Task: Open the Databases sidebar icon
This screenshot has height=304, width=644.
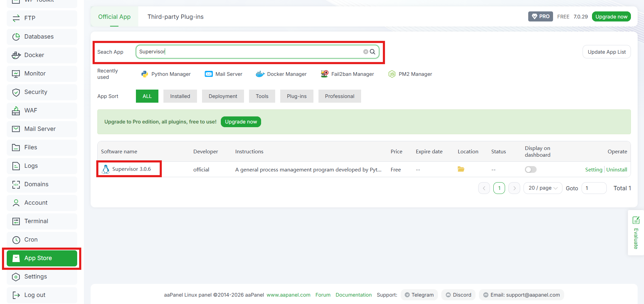Action: pos(16,37)
